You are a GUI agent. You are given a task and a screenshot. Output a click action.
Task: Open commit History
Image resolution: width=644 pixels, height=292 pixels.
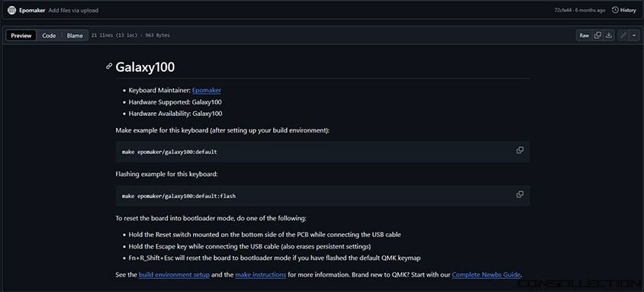tap(623, 10)
